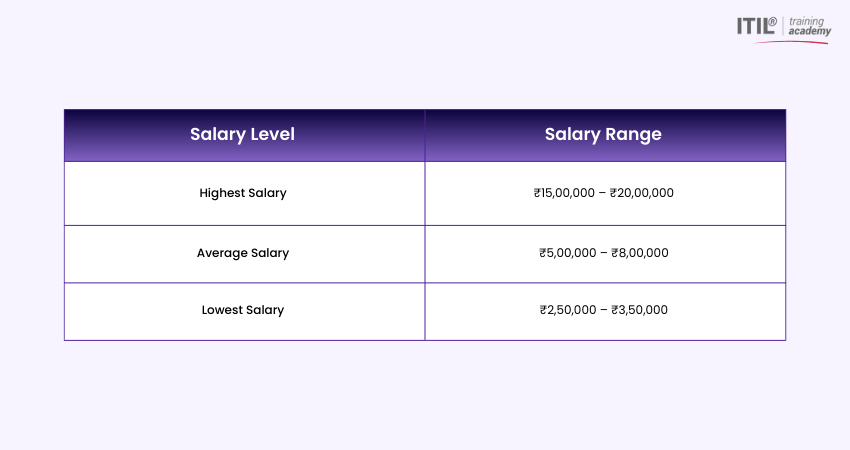
Task: Click the registered trademark symbol beside ITIL
Action: (x=773, y=21)
